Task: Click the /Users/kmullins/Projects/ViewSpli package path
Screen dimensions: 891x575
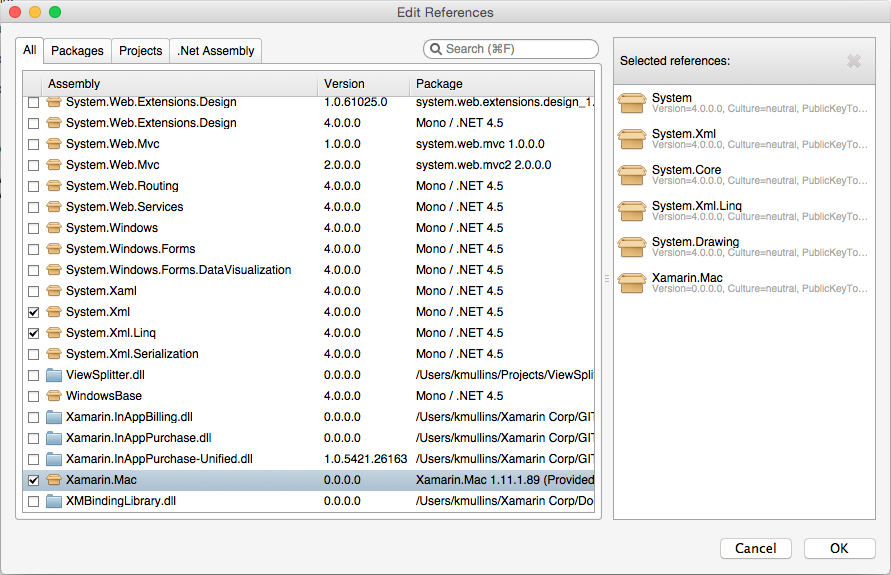Action: point(505,375)
